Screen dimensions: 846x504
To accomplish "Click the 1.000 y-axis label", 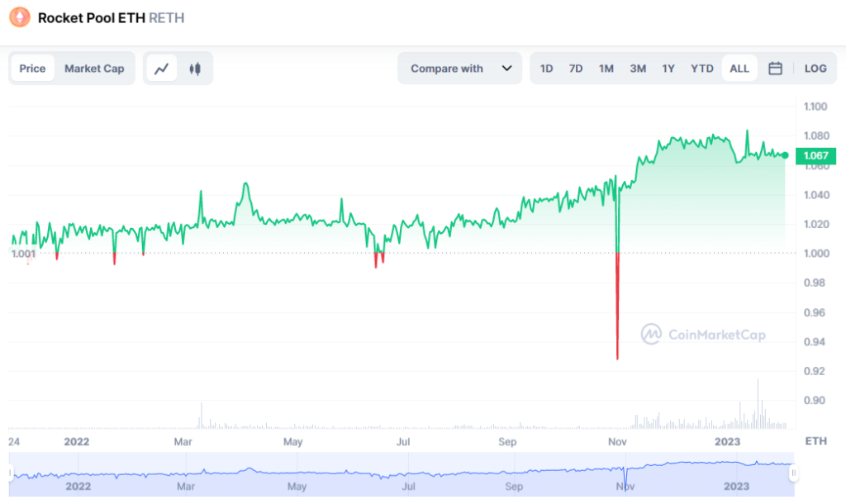I will tap(816, 253).
